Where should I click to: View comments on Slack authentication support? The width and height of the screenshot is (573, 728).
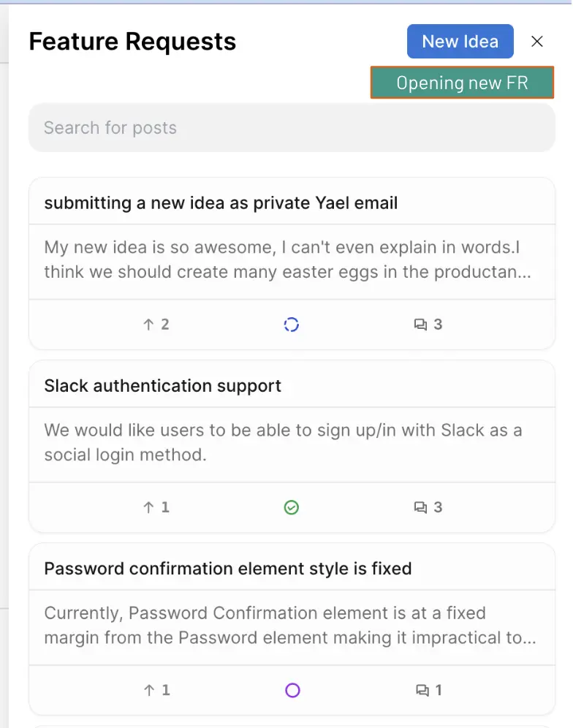(x=428, y=507)
